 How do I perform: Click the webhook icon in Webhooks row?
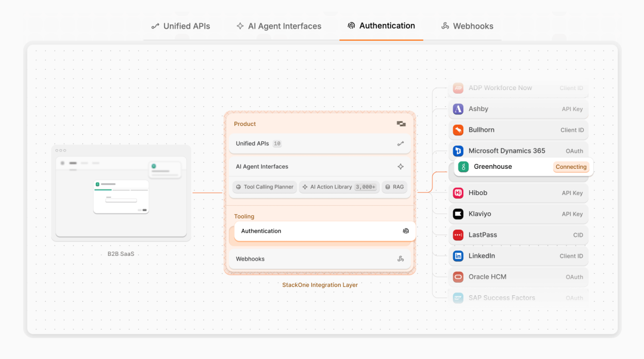[x=401, y=259]
